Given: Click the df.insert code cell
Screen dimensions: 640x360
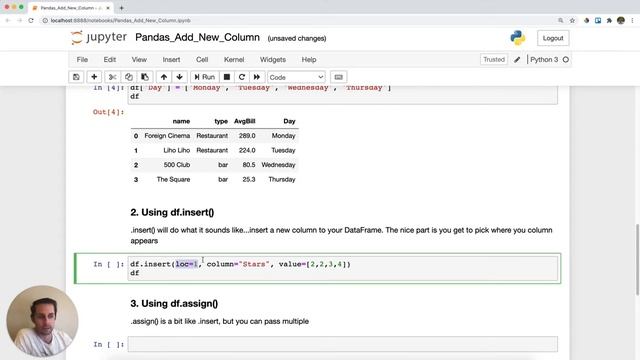Looking at the screenshot, I should [342, 269].
